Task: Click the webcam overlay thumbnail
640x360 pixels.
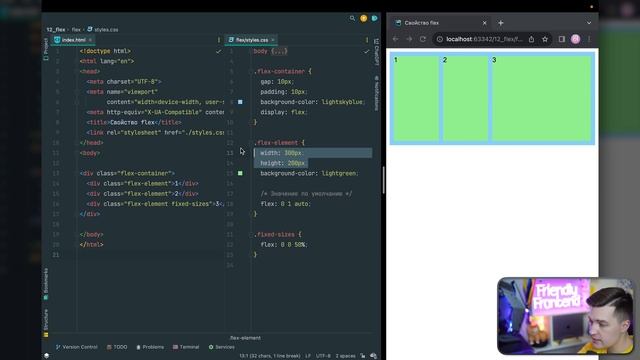Action: point(565,316)
